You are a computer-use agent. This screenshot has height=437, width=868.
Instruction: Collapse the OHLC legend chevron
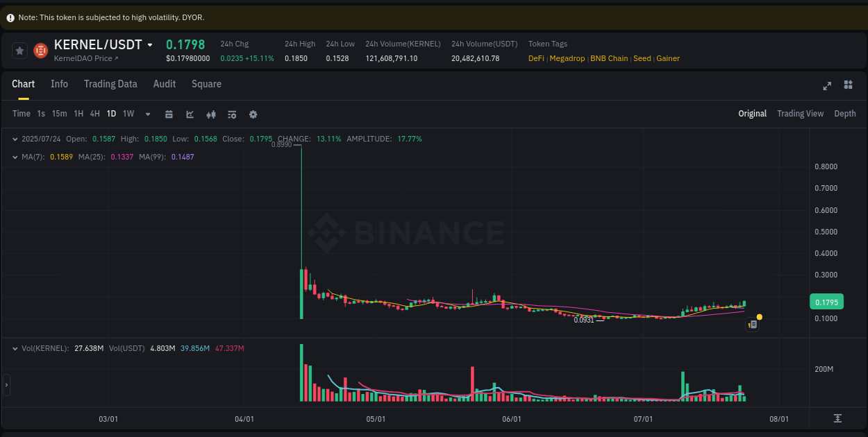coord(15,138)
